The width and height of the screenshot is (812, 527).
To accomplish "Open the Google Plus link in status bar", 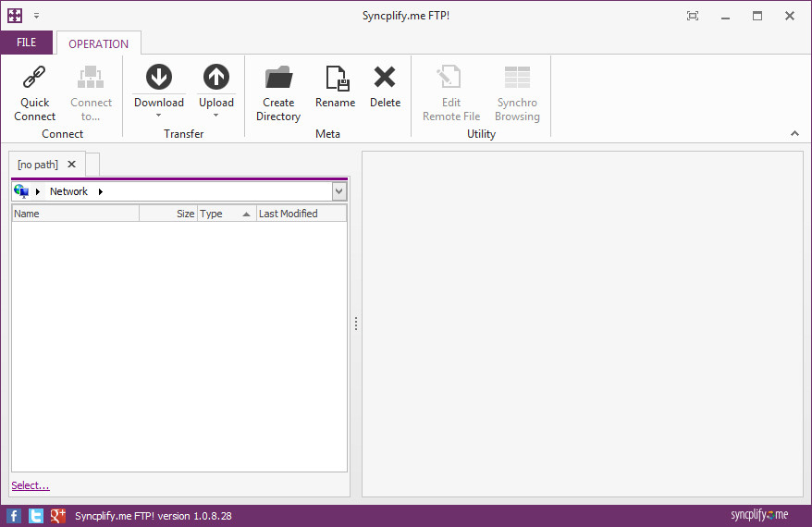I will pos(57,516).
